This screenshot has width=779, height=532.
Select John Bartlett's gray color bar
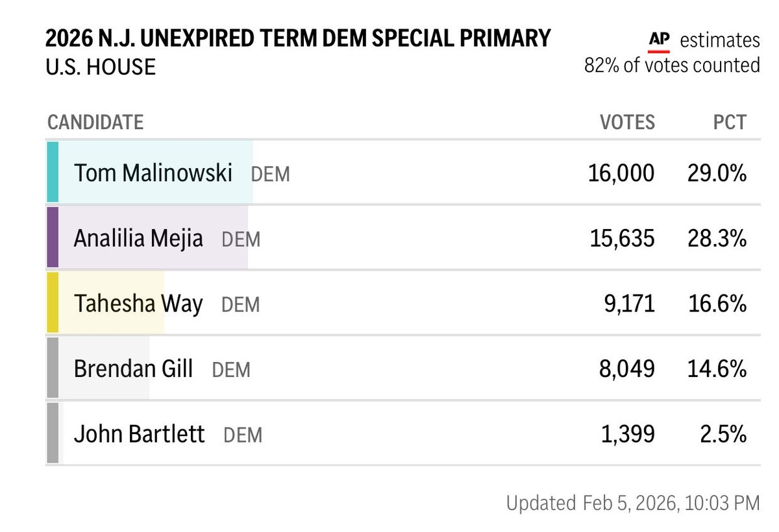tap(53, 433)
